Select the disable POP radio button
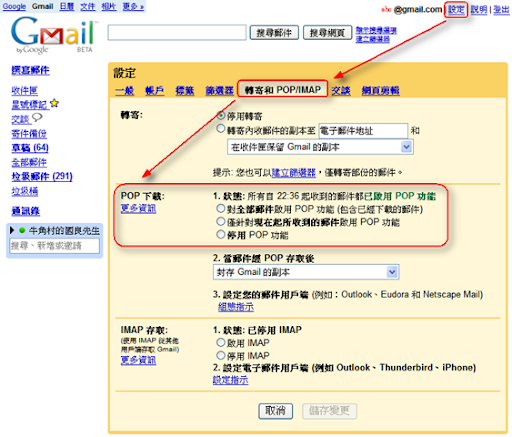512x437 pixels. [x=221, y=234]
